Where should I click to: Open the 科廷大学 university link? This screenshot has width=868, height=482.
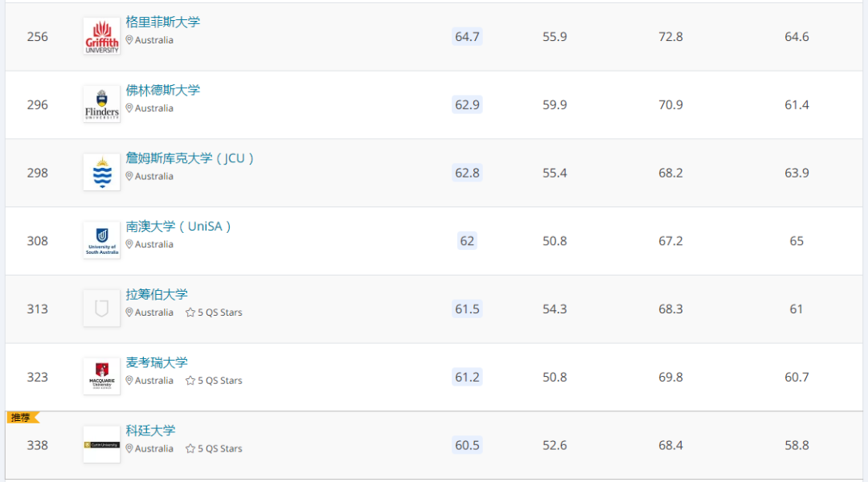point(150,431)
